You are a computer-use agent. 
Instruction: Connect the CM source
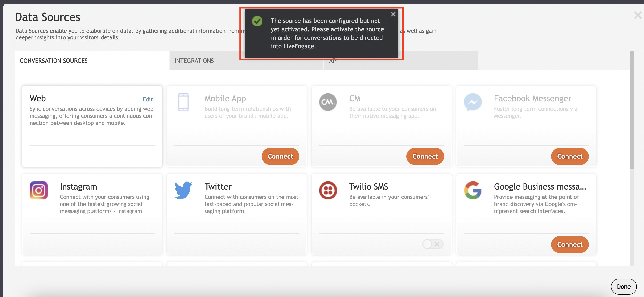pos(425,156)
